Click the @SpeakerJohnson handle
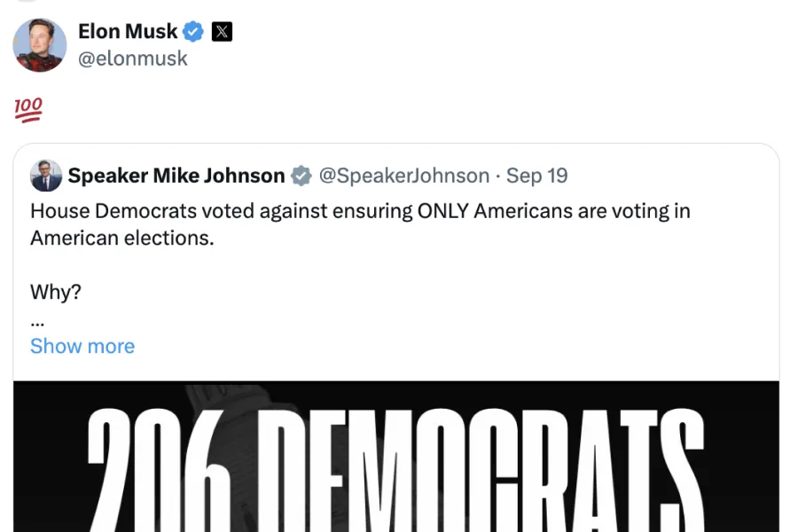Viewport: 798px width, 532px height. (x=405, y=176)
